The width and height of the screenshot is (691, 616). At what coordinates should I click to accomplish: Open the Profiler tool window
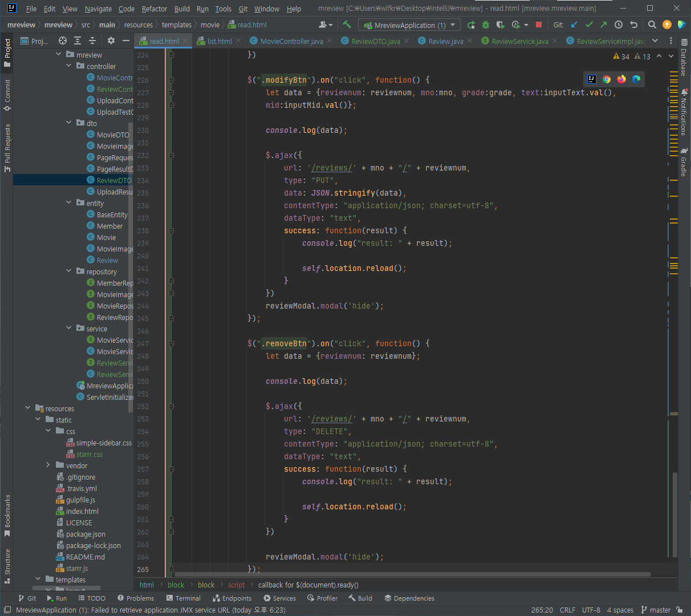point(322,598)
